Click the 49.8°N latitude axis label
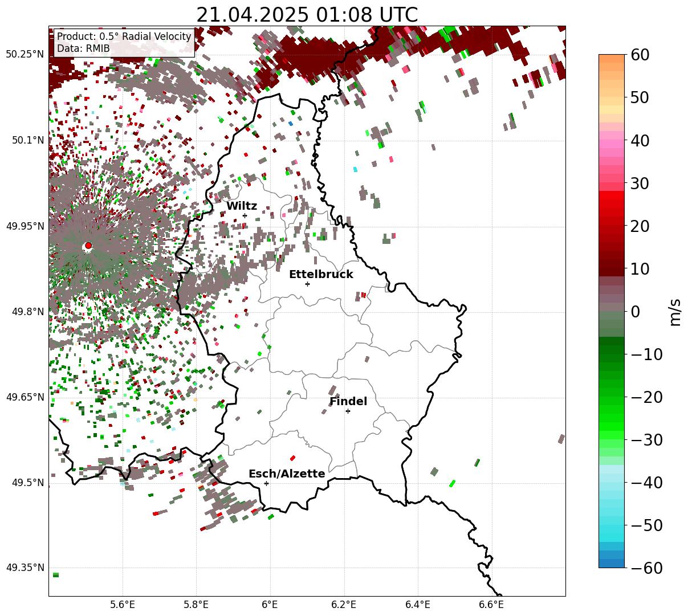 coord(25,312)
